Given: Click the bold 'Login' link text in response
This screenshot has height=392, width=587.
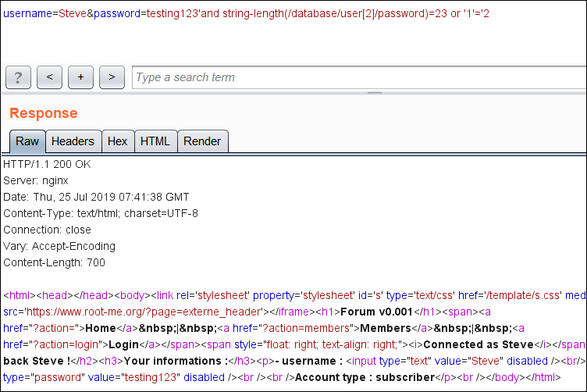Looking at the screenshot, I should (x=123, y=345).
